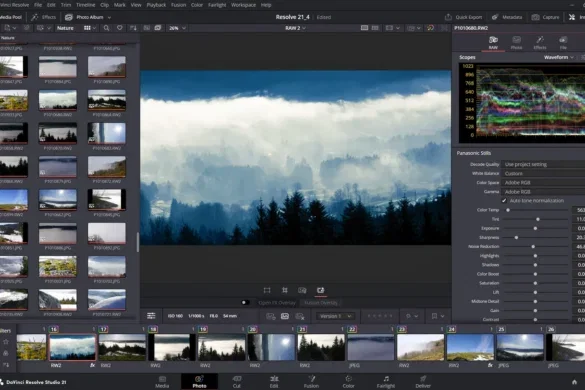The height and width of the screenshot is (390, 585).
Task: Adjust the Color Temp slider handle
Action: 508,210
